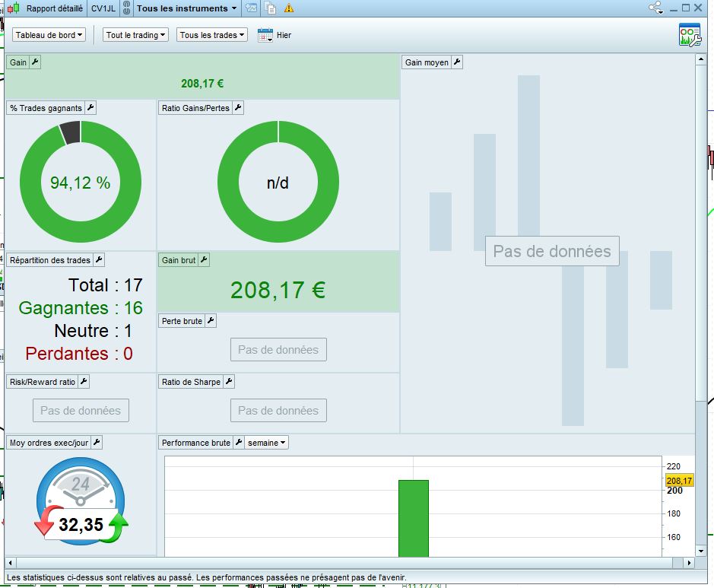Click the yellow warning triangle icon

click(x=289, y=8)
